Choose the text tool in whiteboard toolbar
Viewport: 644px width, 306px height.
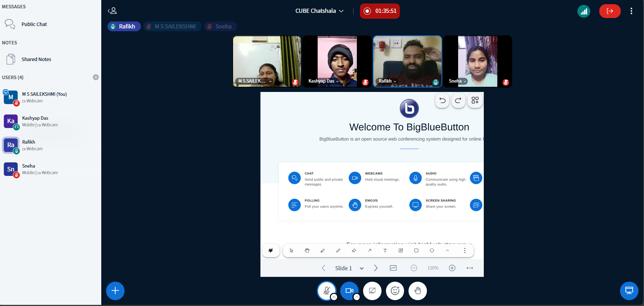385,250
